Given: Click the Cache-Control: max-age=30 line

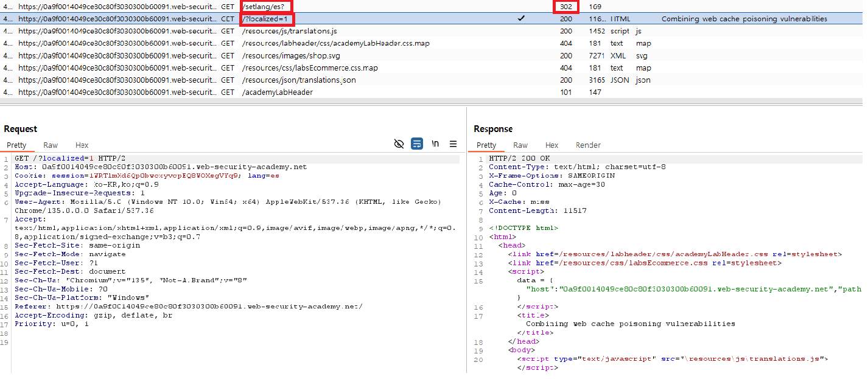Looking at the screenshot, I should click(547, 184).
